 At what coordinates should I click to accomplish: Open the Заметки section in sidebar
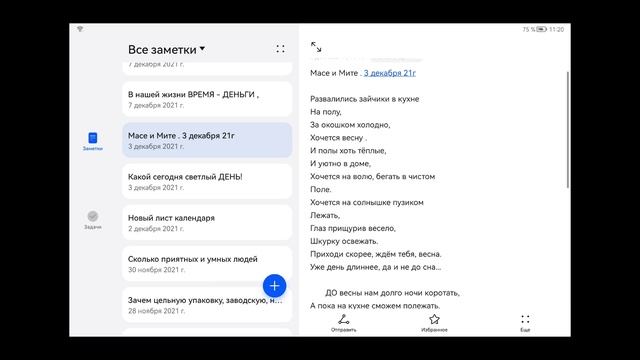click(x=93, y=141)
